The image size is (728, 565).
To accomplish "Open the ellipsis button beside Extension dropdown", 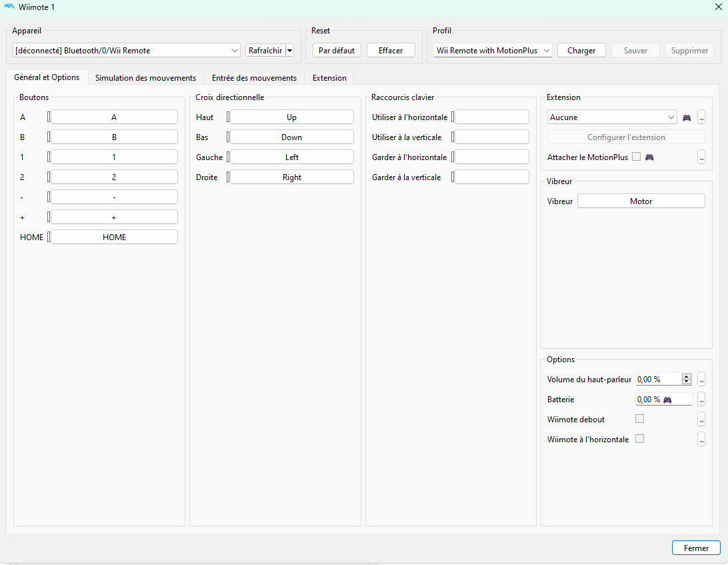I will pyautogui.click(x=701, y=117).
